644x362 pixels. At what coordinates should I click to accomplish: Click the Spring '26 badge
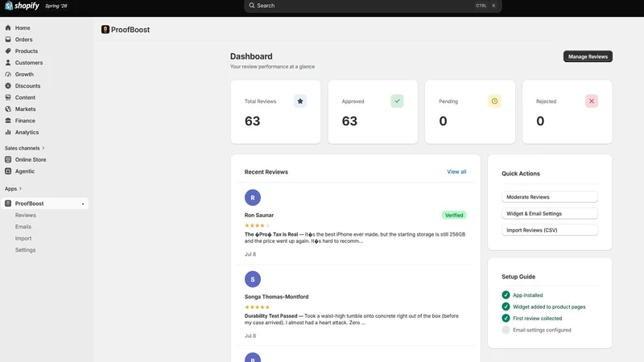click(56, 6)
